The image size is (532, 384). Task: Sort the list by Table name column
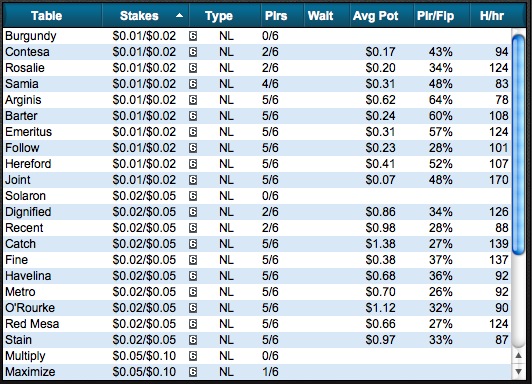[46, 16]
